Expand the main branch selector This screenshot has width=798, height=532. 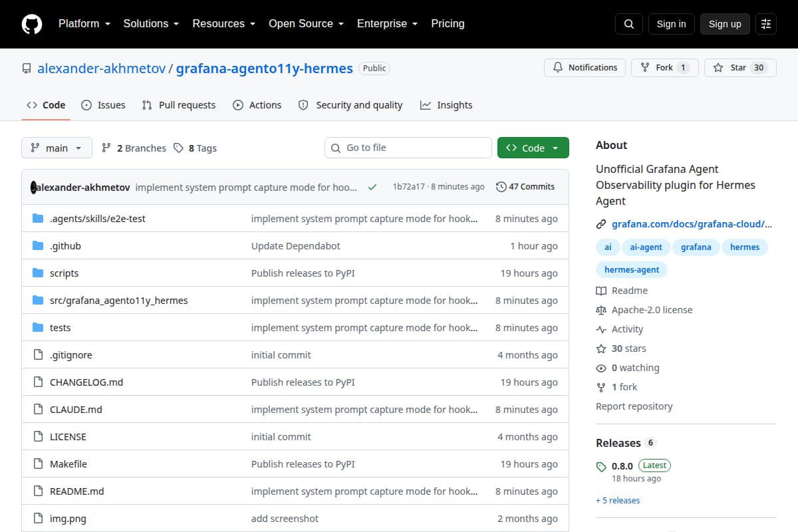57,148
